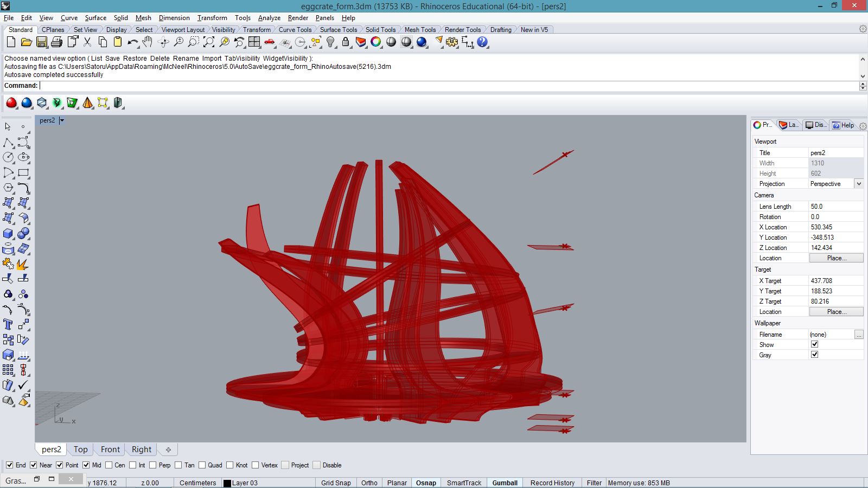Open the Analyze menu

tap(269, 18)
